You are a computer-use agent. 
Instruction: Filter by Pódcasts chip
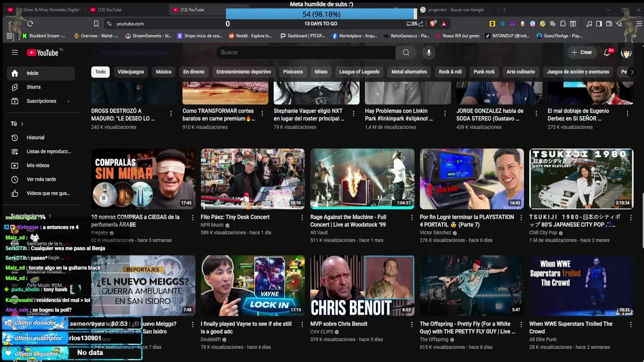293,72
